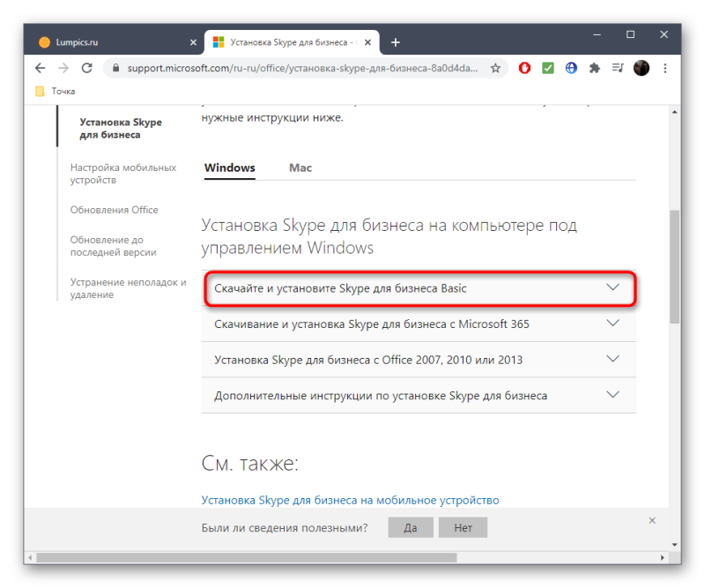Open Устранение неполадок и удаление sidebar link
Screen dimensions: 705x588
tap(128, 288)
